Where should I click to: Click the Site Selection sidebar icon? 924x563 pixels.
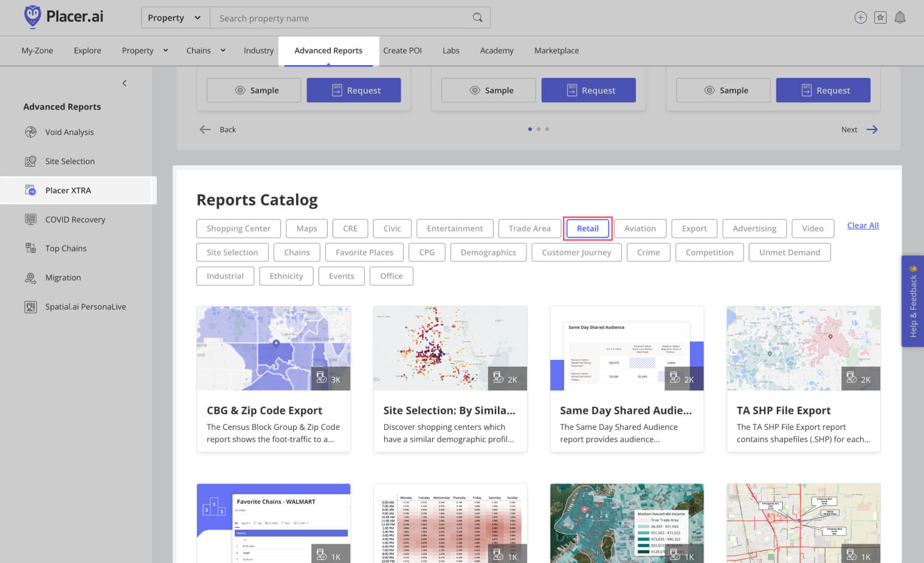click(30, 161)
